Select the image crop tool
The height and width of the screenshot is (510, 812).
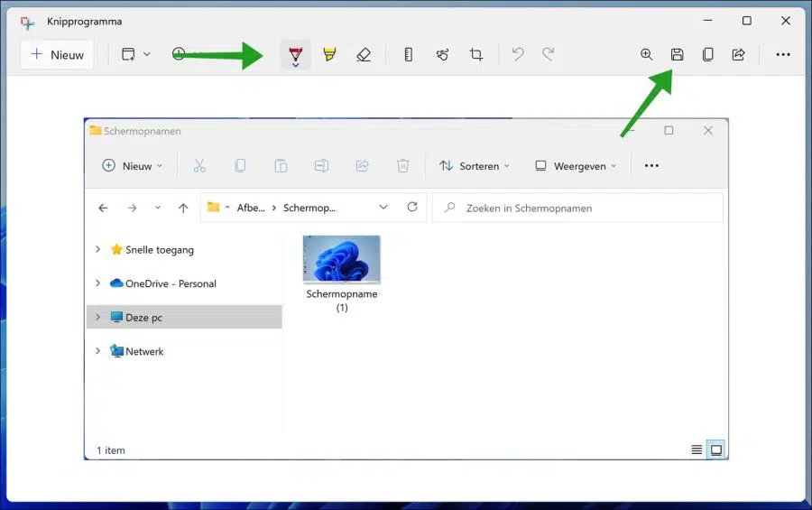pos(475,54)
